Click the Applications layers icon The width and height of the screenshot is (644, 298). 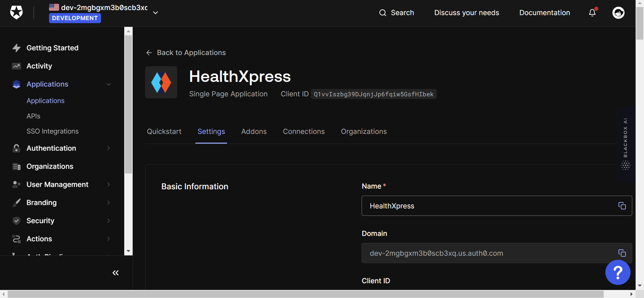16,84
